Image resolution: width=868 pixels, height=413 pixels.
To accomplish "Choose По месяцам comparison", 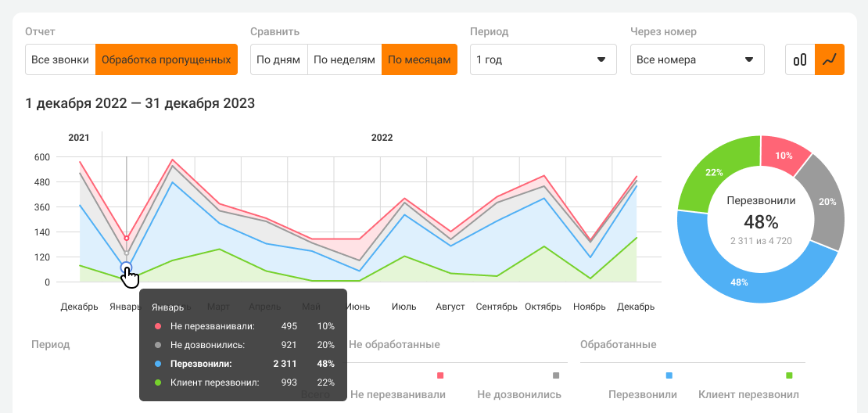I will [x=419, y=59].
